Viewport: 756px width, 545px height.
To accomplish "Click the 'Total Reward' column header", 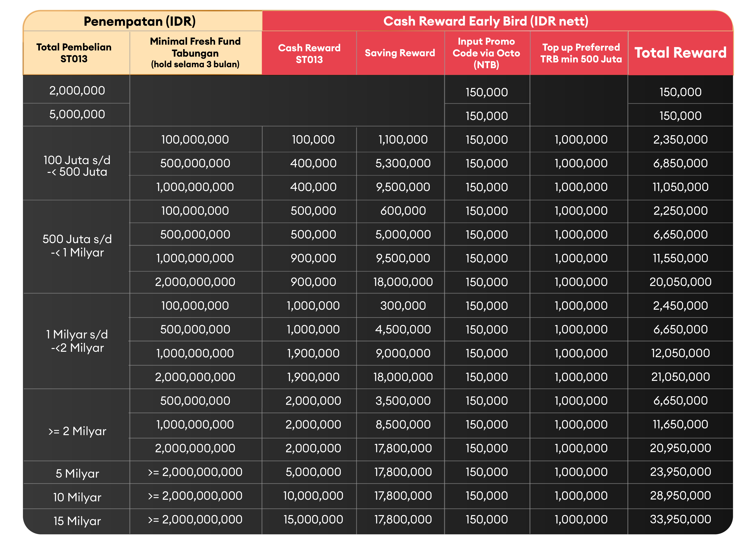I will [680, 53].
